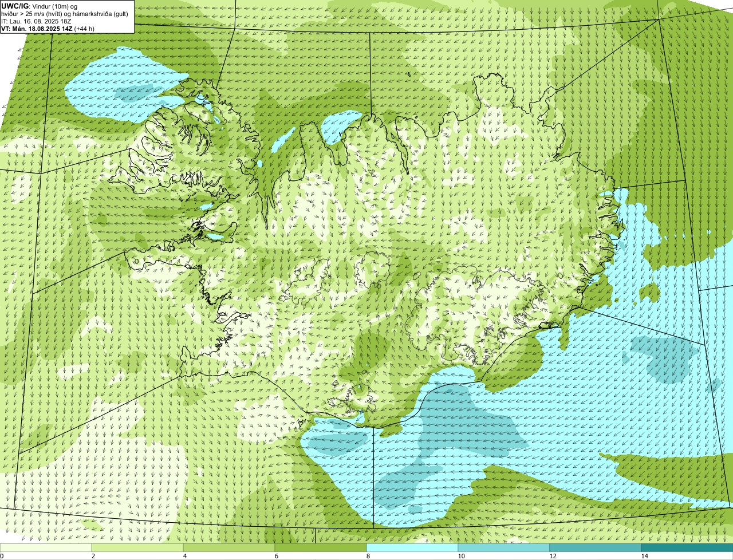The width and height of the screenshot is (733, 560).
Task: Select the dark teal legend swatch above 14
Action: [x=687, y=547]
